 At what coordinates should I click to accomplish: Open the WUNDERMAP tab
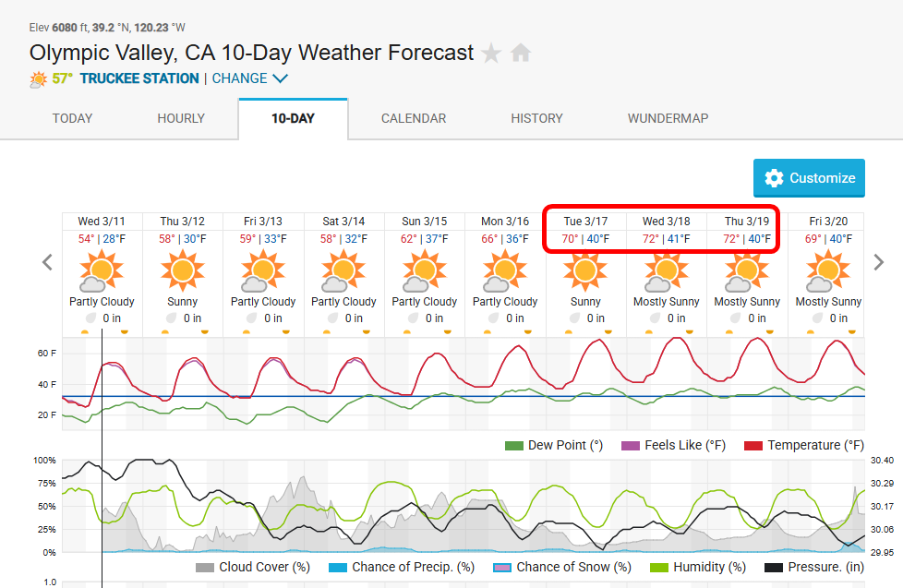click(x=668, y=118)
